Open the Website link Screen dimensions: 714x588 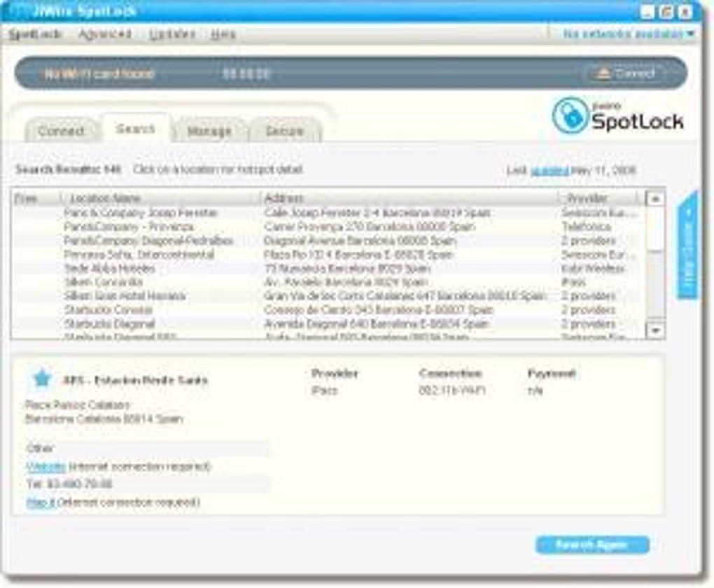point(46,467)
